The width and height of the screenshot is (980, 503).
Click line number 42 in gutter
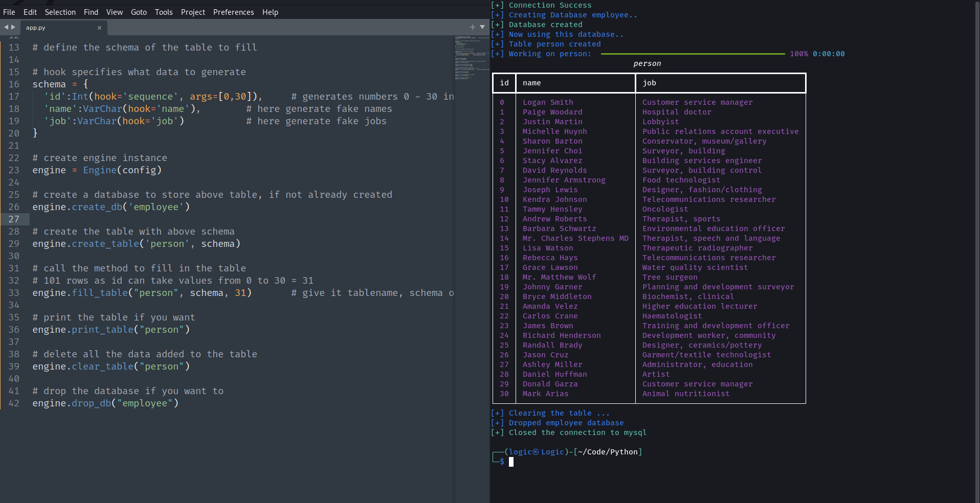[x=14, y=403]
